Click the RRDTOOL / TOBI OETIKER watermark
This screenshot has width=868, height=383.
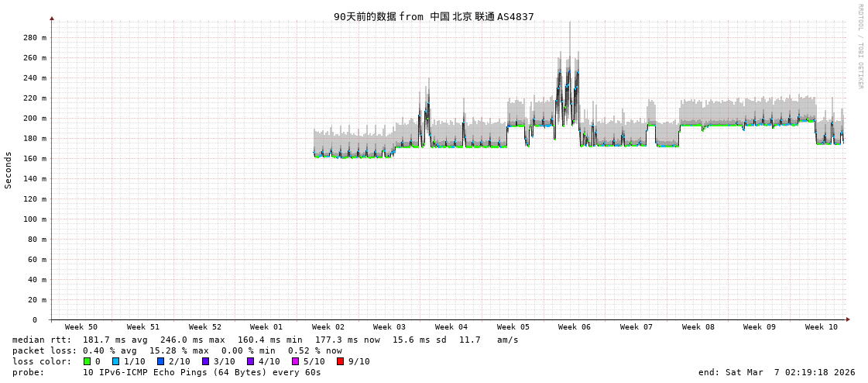(x=859, y=47)
